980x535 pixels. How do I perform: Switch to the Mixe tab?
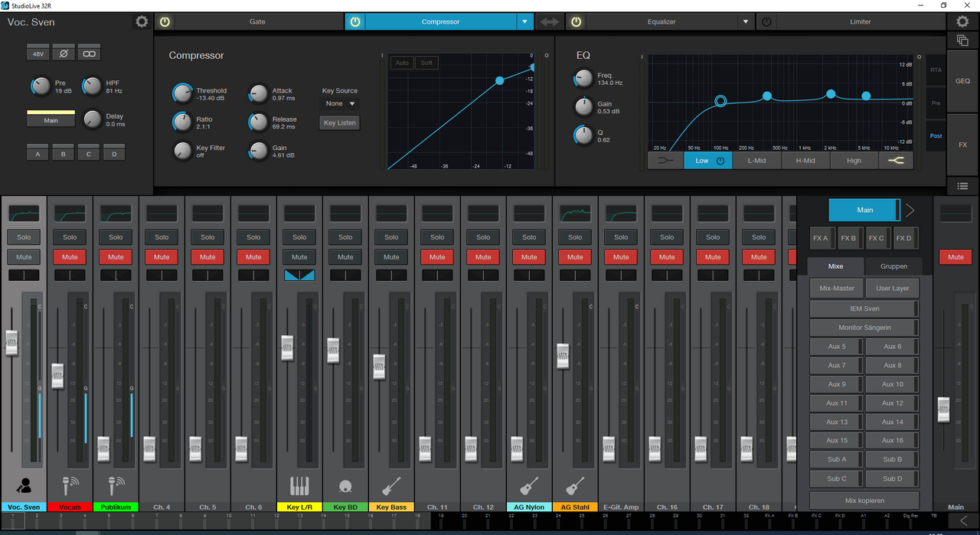(x=835, y=266)
